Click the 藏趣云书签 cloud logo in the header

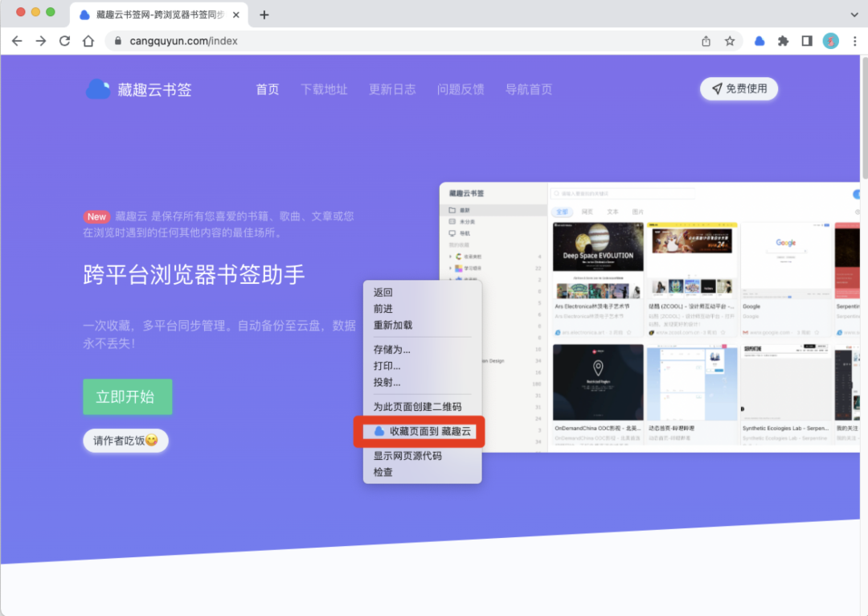(98, 89)
